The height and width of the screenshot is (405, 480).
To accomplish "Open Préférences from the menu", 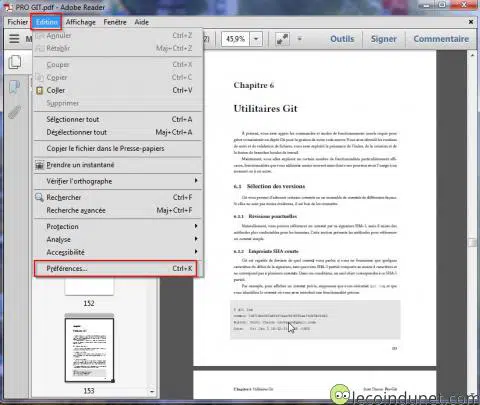I will coord(115,269).
